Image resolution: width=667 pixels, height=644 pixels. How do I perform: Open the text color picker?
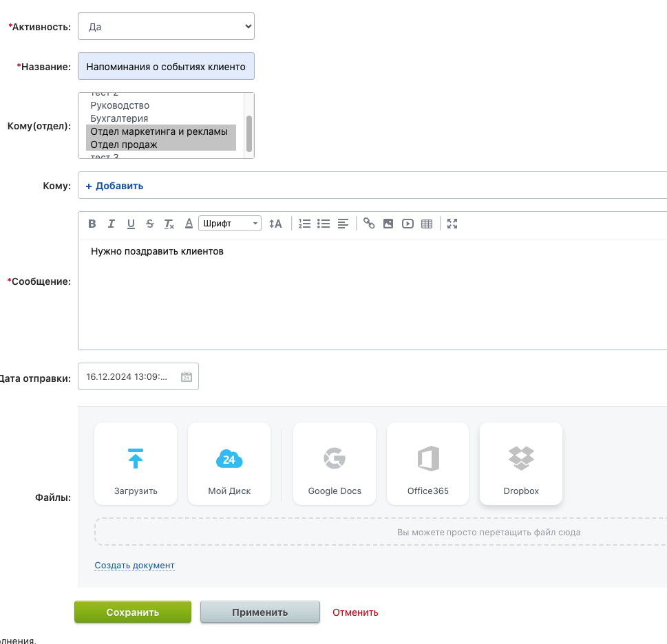[x=189, y=224]
